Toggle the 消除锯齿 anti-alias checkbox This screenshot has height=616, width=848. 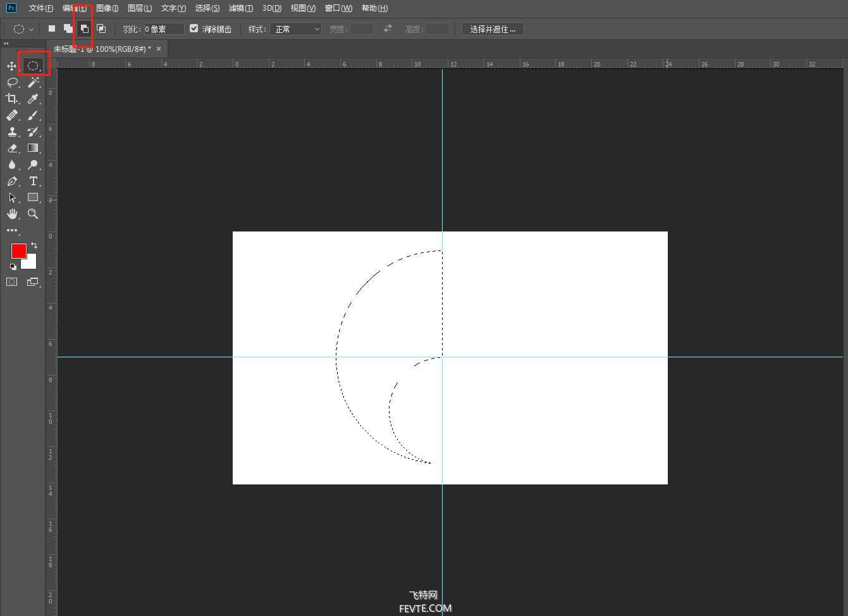(194, 28)
